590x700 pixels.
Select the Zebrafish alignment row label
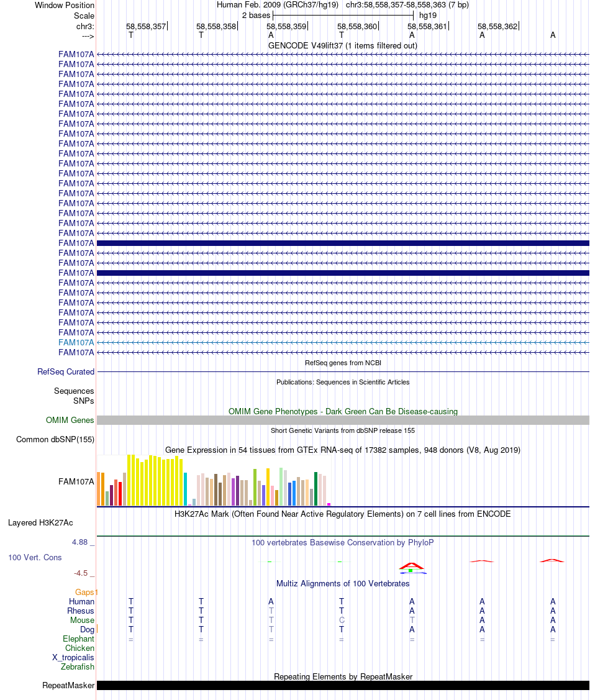click(x=78, y=666)
